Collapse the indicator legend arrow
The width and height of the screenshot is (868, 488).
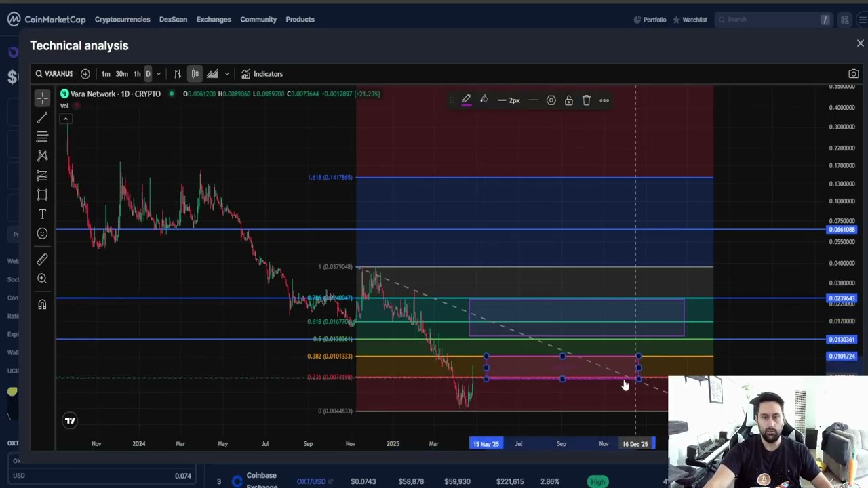(x=66, y=119)
